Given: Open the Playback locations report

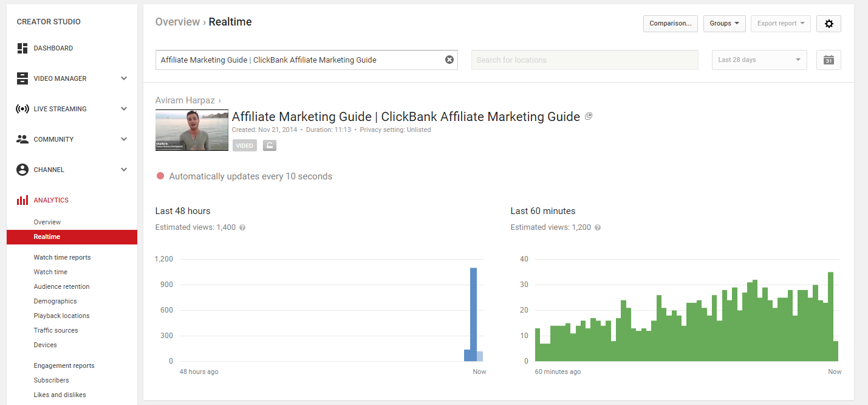Looking at the screenshot, I should [x=61, y=316].
